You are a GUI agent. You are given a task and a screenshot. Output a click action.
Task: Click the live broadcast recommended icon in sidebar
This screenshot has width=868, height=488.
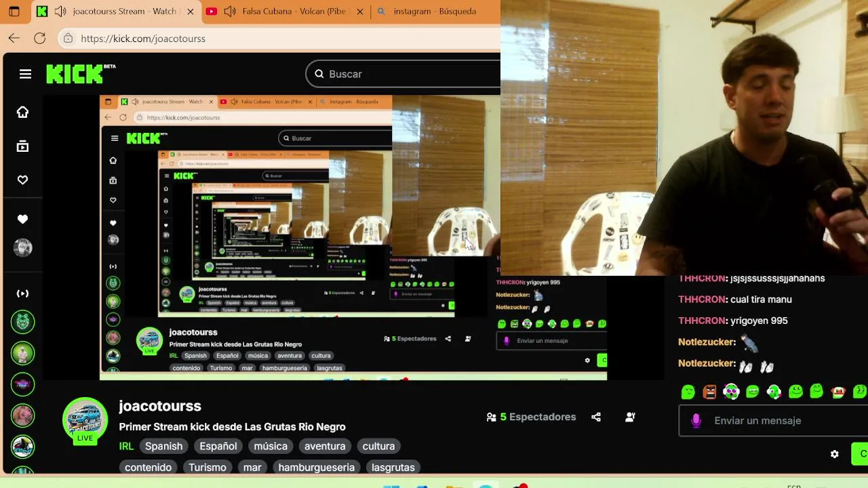(x=22, y=293)
